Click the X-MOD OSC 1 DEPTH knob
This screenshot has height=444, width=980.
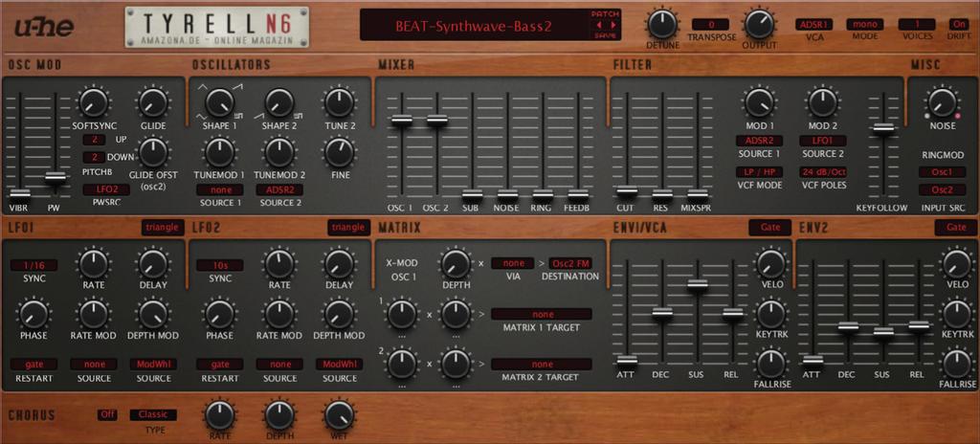(456, 264)
